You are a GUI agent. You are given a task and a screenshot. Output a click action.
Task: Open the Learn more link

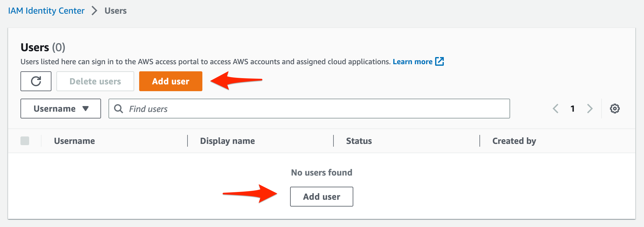(x=412, y=62)
